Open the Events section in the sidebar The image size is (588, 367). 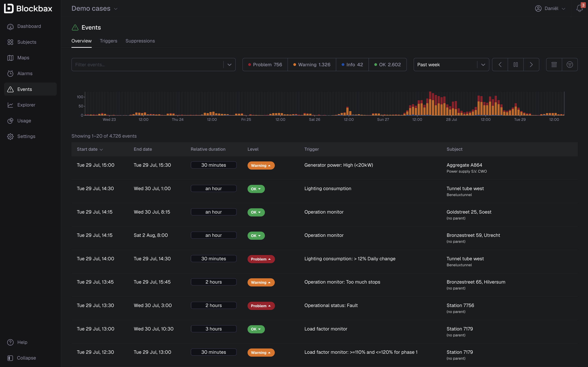click(x=24, y=89)
